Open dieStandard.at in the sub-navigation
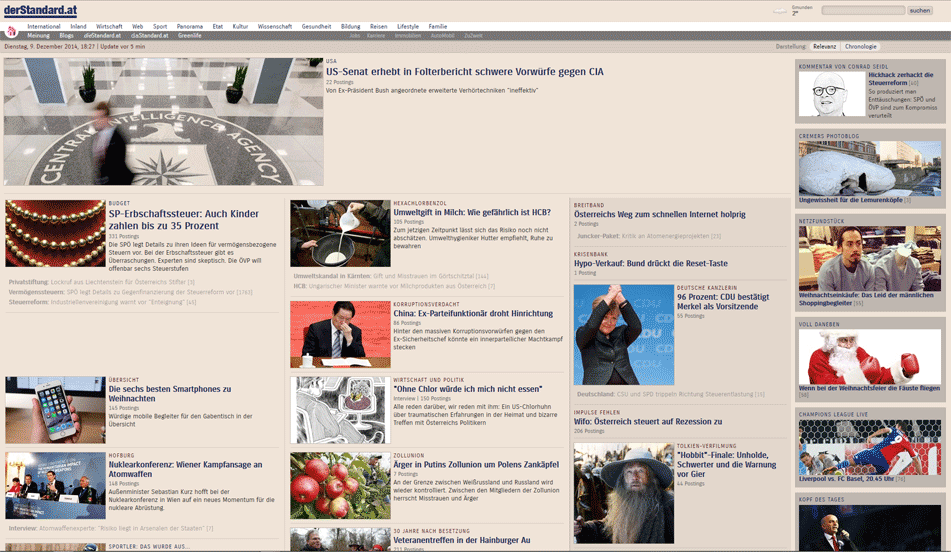The height and width of the screenshot is (552, 951). (x=102, y=36)
